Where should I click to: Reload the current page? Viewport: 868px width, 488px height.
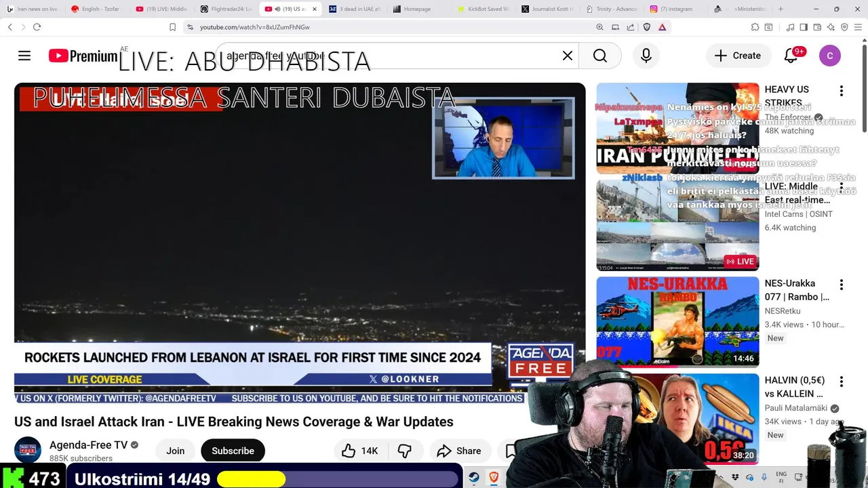(x=37, y=27)
